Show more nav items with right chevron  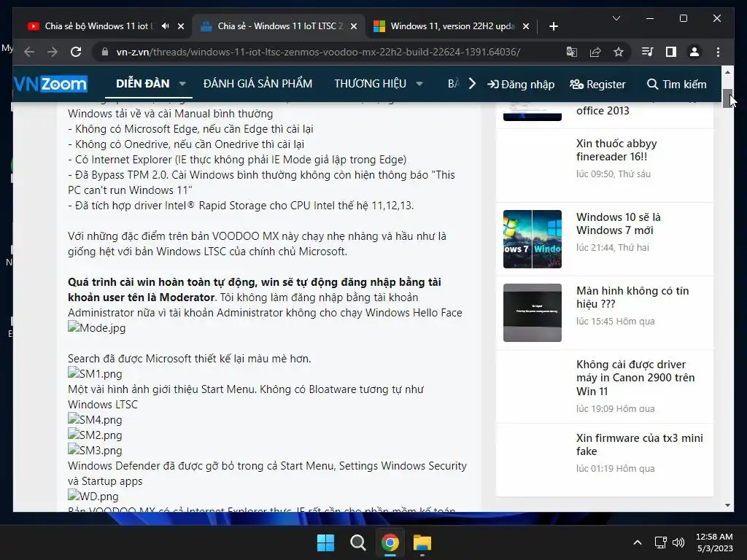472,84
